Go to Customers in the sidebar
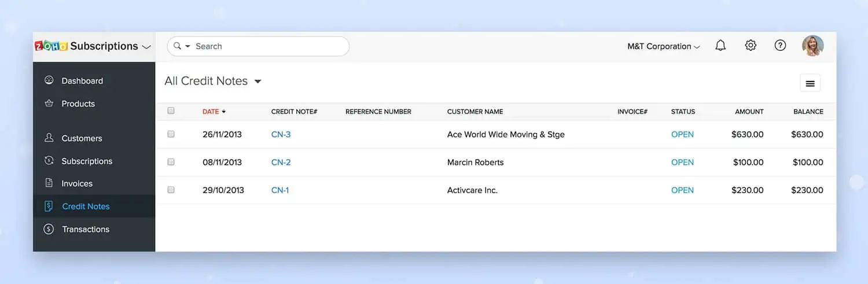This screenshot has width=868, height=284. [82, 138]
